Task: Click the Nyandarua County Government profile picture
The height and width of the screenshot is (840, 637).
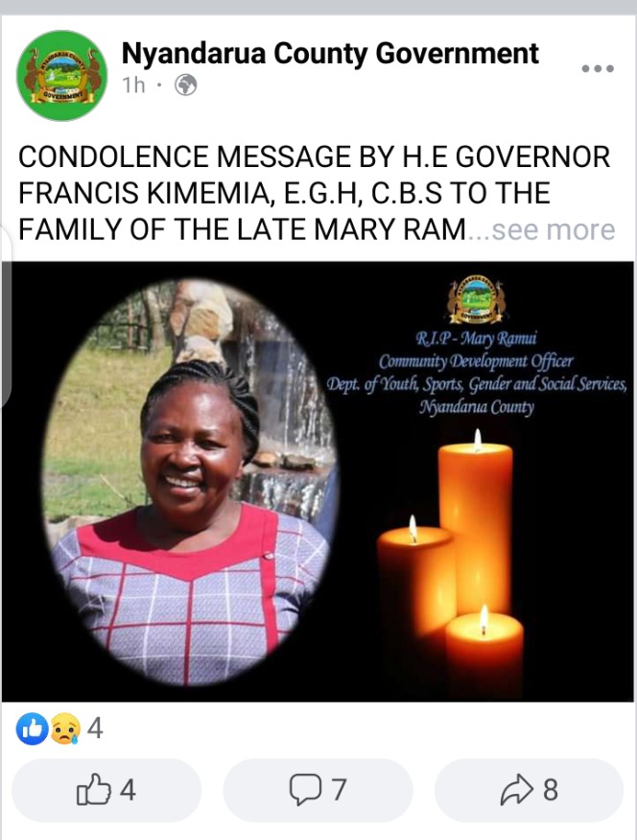Action: [62, 76]
